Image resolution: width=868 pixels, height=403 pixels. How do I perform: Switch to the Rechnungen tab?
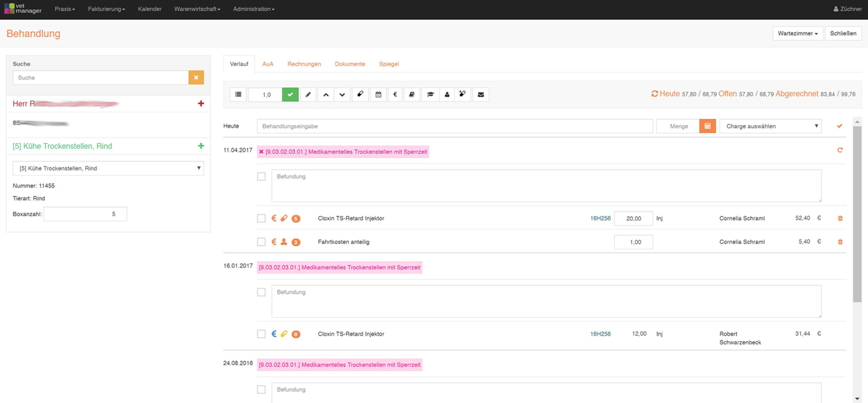coord(304,64)
